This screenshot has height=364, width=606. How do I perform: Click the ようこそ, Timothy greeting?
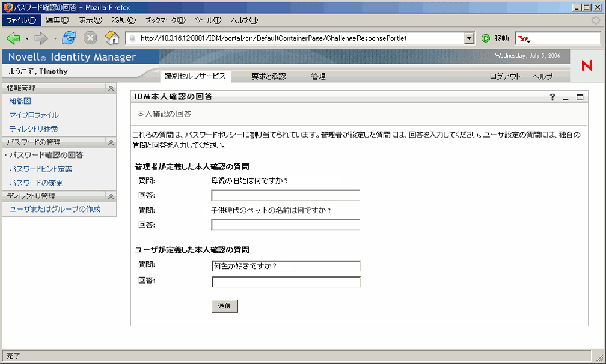point(38,71)
